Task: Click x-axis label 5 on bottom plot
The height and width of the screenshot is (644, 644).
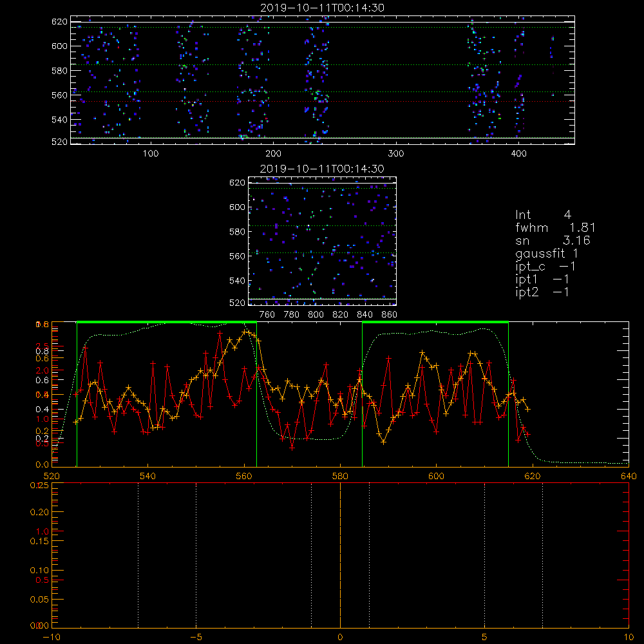Action: (x=485, y=638)
